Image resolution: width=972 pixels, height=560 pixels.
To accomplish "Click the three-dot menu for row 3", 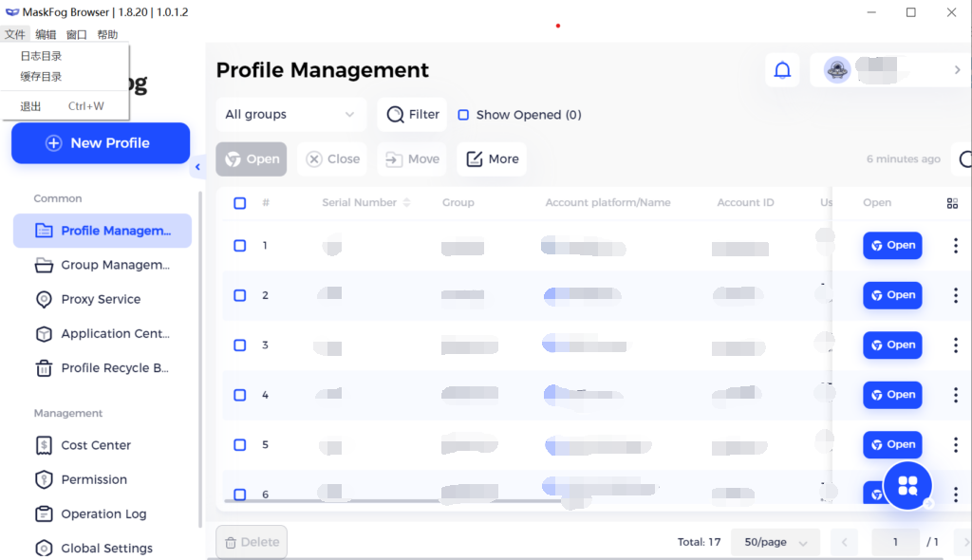I will click(x=955, y=345).
